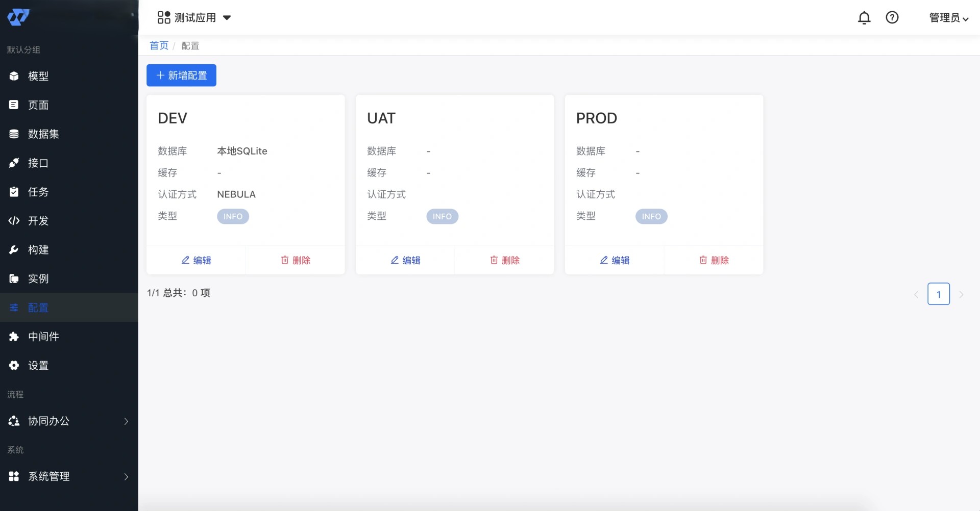Go to next page arrow

pos(962,294)
